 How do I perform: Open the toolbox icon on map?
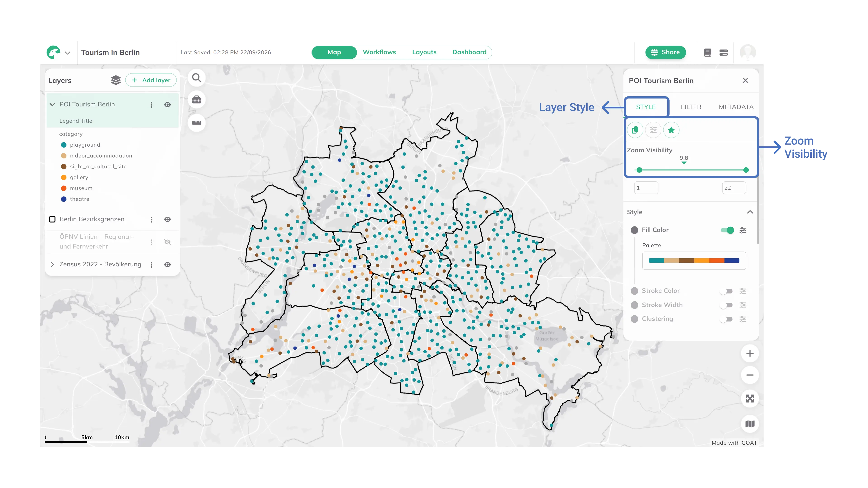tap(196, 100)
